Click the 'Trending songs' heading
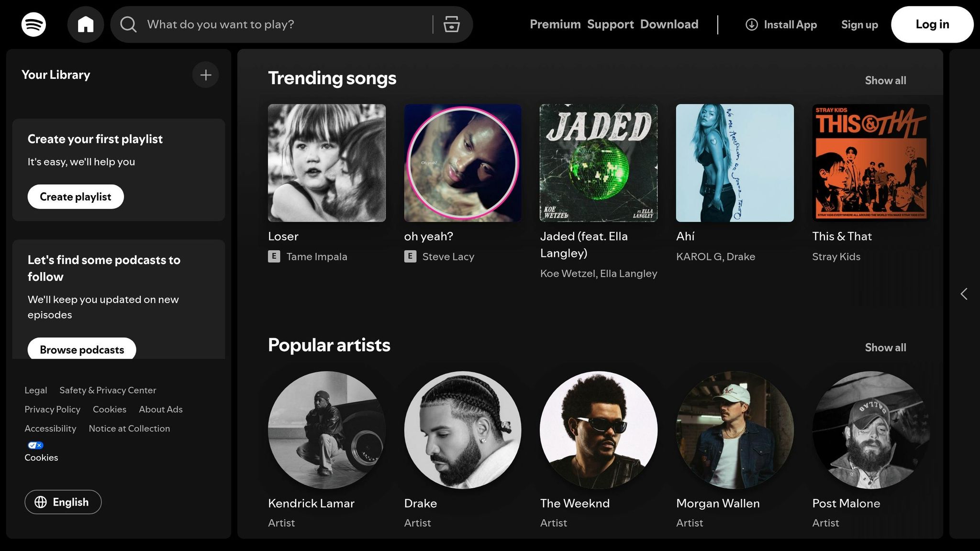This screenshot has height=551, width=980. click(x=332, y=78)
